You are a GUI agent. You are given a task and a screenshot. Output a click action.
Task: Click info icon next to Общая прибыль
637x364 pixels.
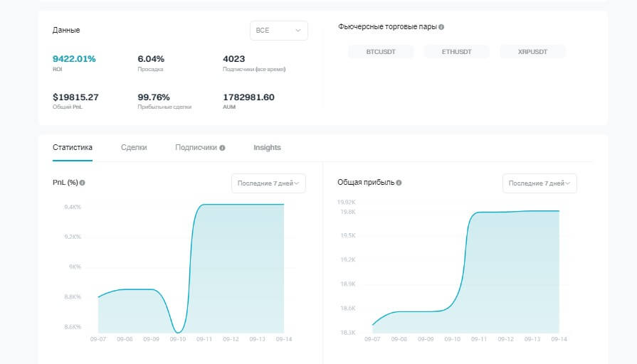399,183
